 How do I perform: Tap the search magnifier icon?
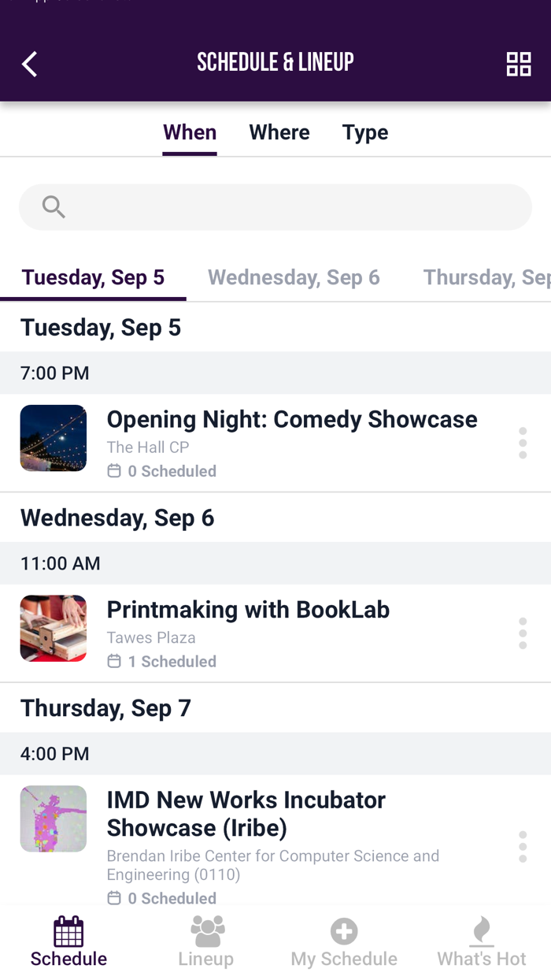tap(53, 206)
